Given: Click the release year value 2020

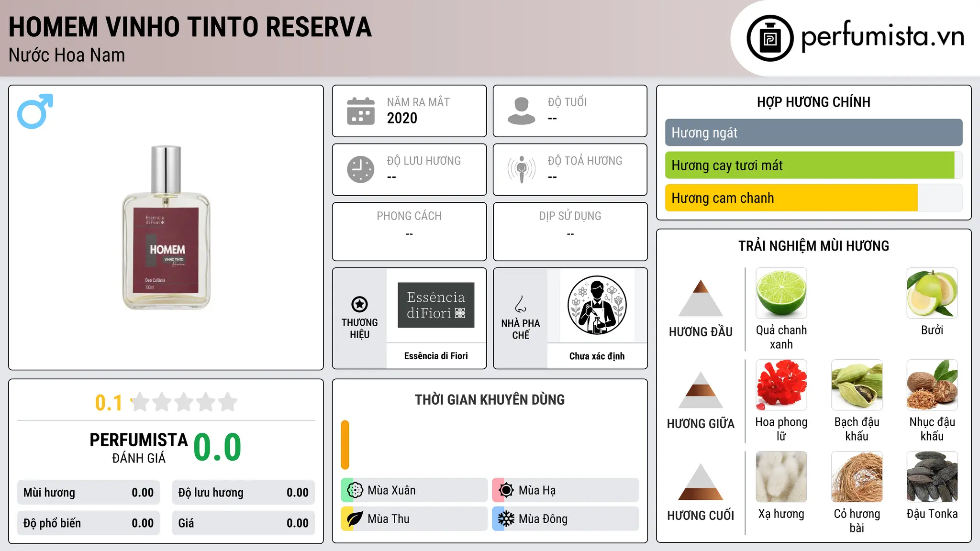Looking at the screenshot, I should pyautogui.click(x=402, y=118).
